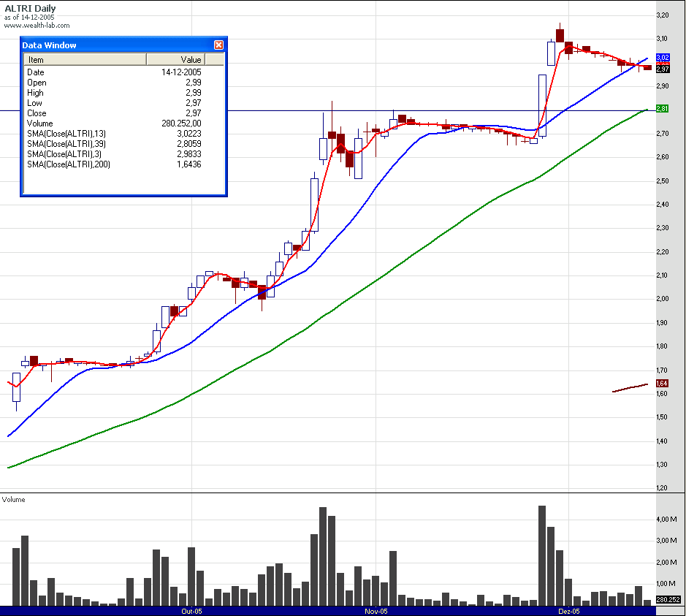Click the green 2,81 SMA marker
Image resolution: width=686 pixels, height=616 pixels.
(662, 108)
